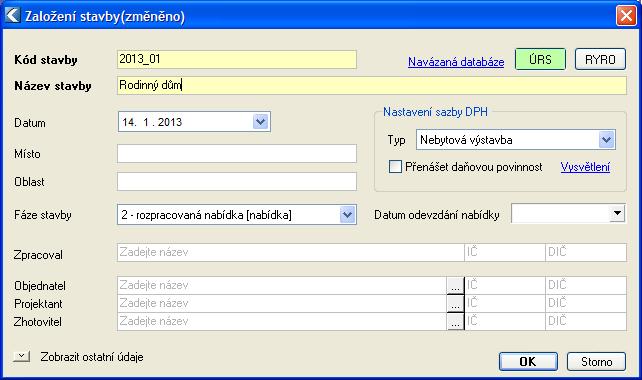Select the RYRO database button
The image size is (642, 380).
click(x=600, y=59)
